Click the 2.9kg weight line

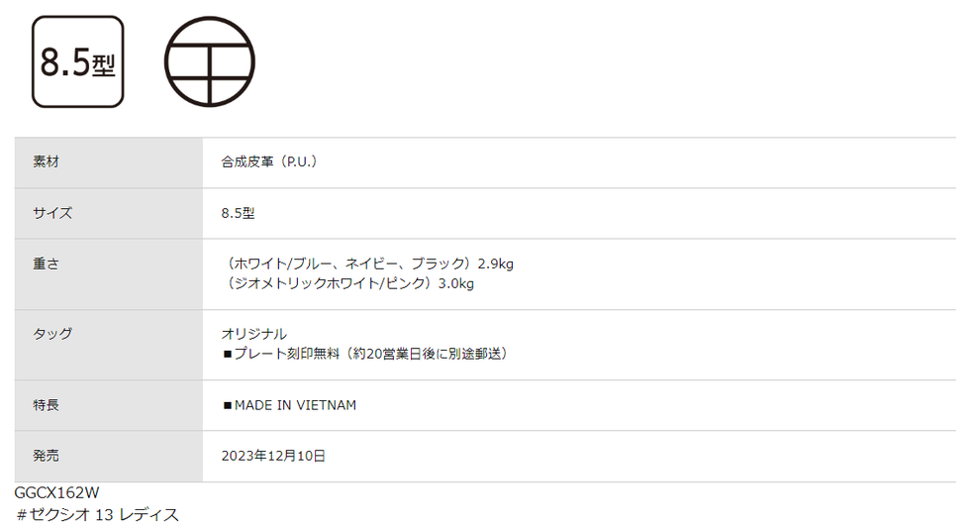367,264
